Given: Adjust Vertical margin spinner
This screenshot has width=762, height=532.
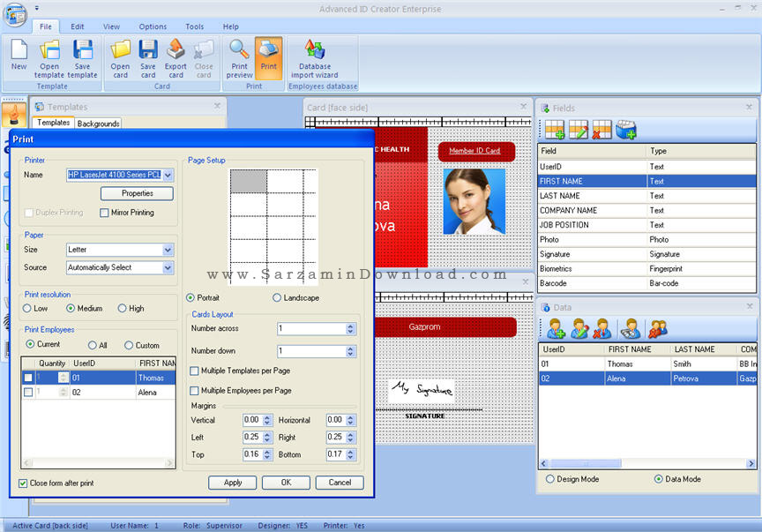Looking at the screenshot, I should click(267, 420).
